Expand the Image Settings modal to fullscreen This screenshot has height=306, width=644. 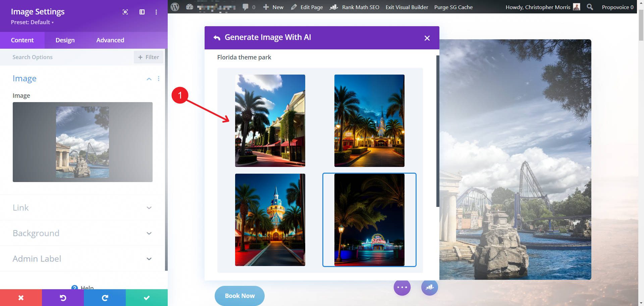125,12
